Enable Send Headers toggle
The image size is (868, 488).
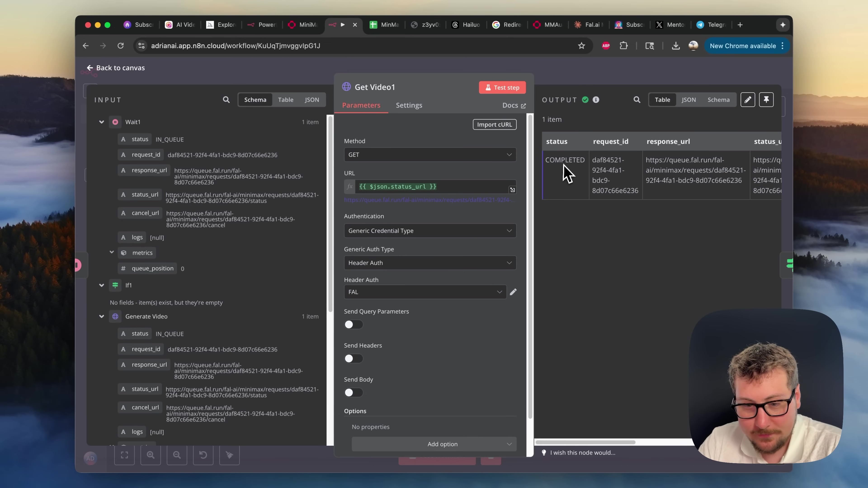coord(353,359)
